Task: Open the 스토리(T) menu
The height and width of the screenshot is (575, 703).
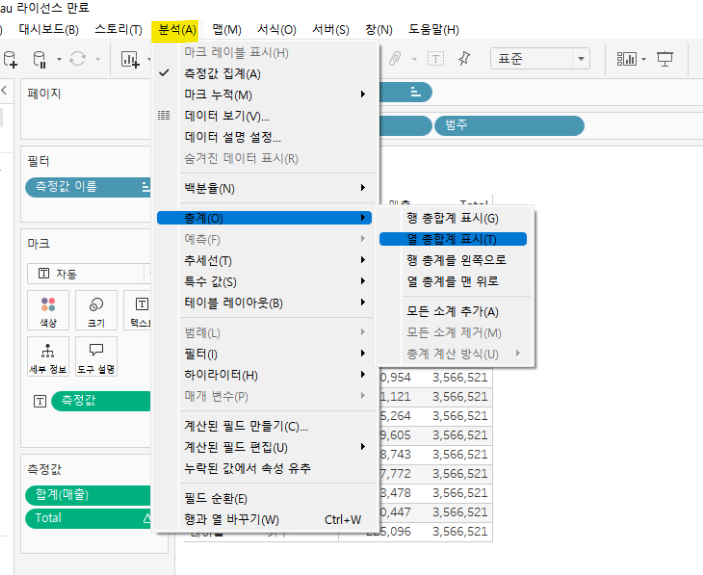Action: click(x=118, y=30)
